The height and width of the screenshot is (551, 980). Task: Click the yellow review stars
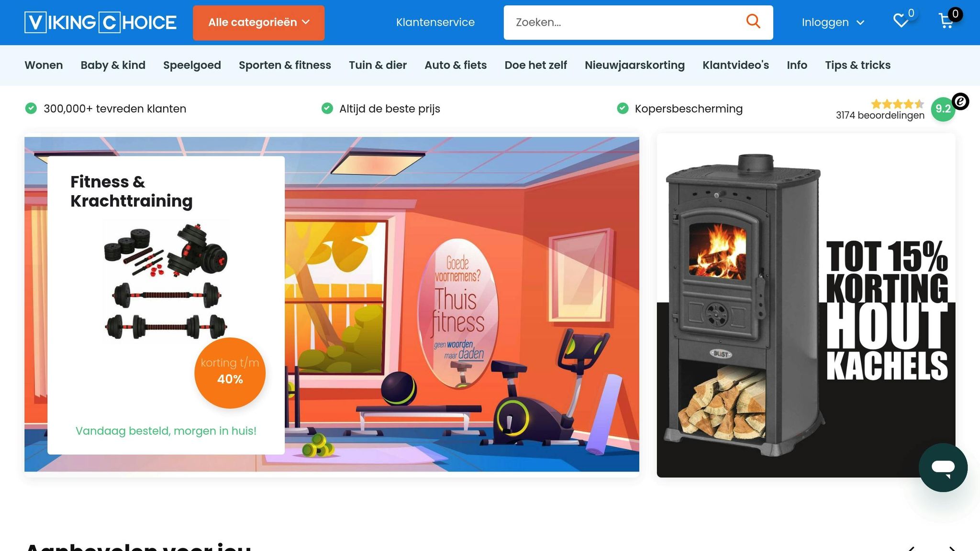[x=898, y=104]
